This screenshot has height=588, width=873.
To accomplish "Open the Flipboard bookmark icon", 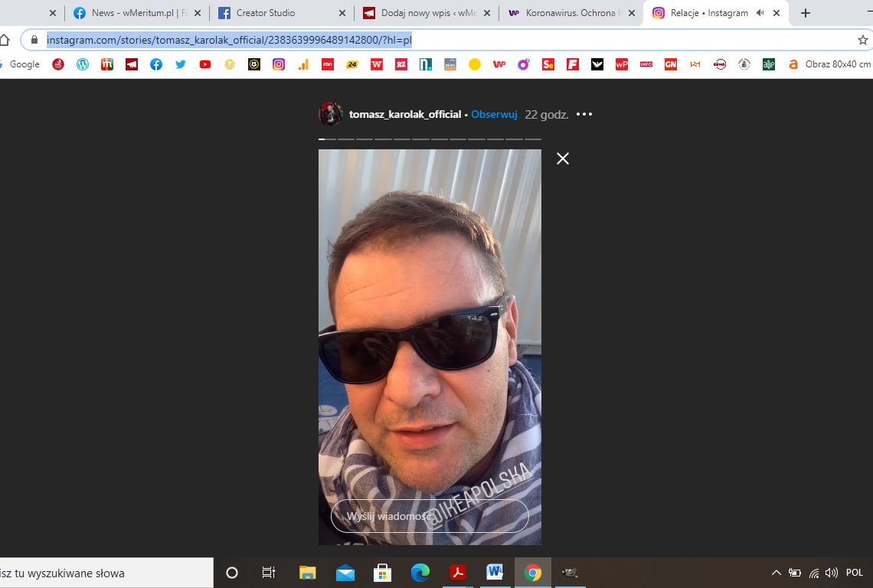I will [573, 64].
